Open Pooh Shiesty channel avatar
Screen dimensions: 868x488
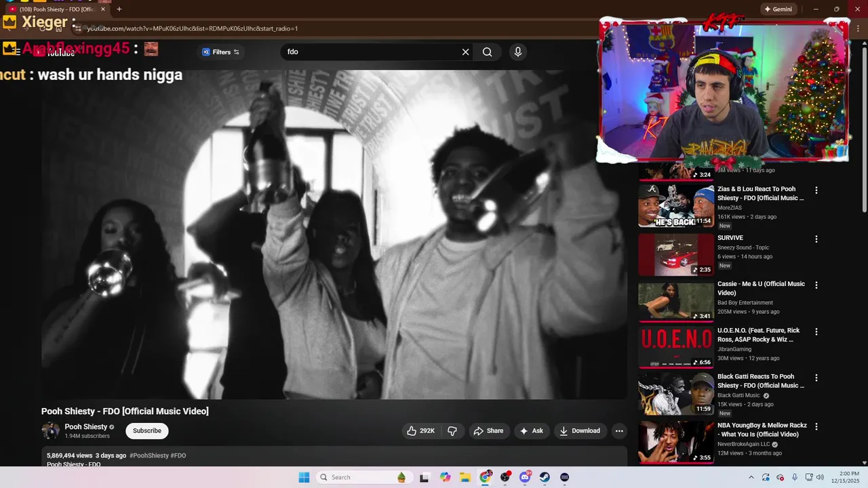click(50, 430)
